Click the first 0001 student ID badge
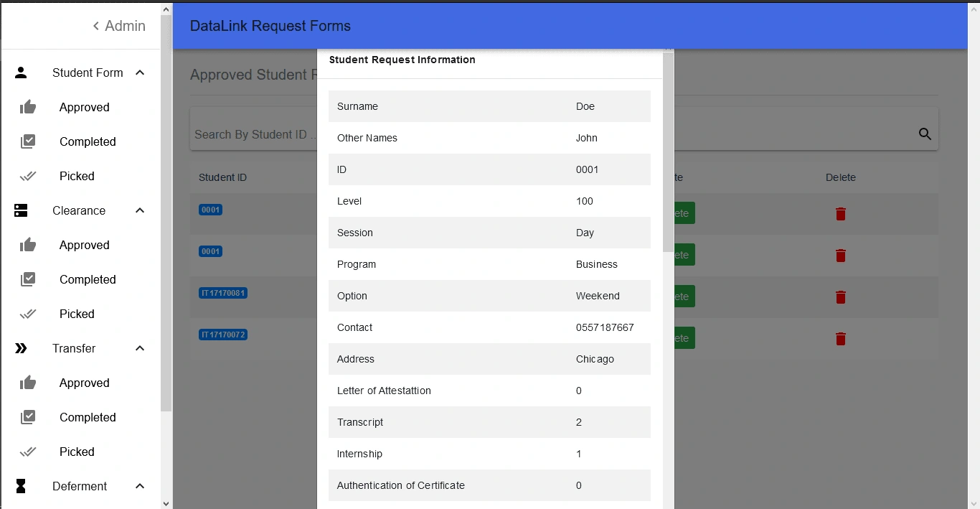980x509 pixels. 210,210
